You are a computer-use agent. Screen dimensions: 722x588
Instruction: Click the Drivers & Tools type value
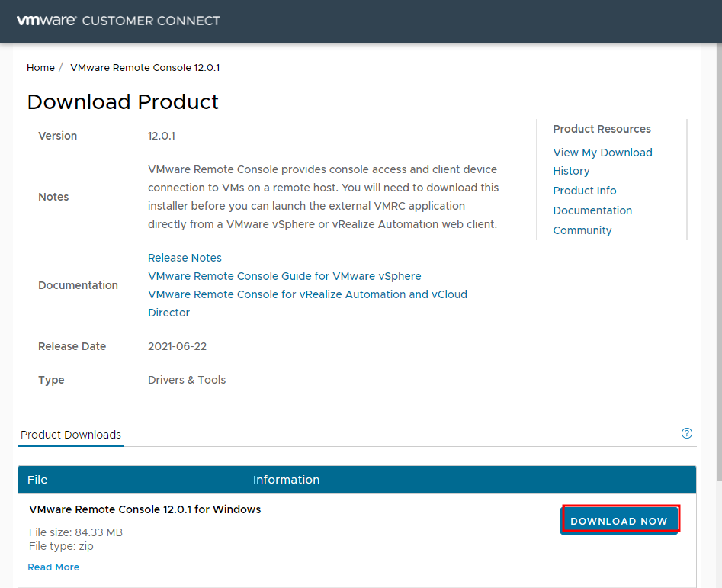pos(187,380)
